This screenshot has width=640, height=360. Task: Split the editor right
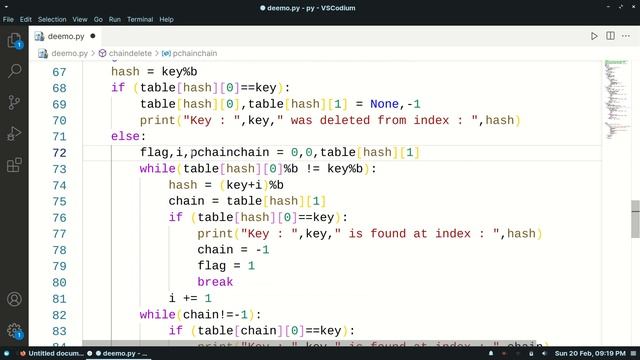pyautogui.click(x=610, y=36)
